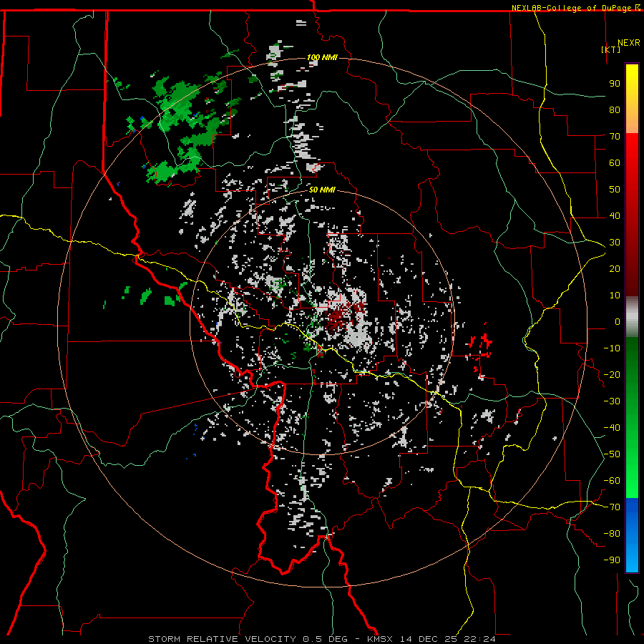Click the -30 value on the velocity scale

[612, 401]
